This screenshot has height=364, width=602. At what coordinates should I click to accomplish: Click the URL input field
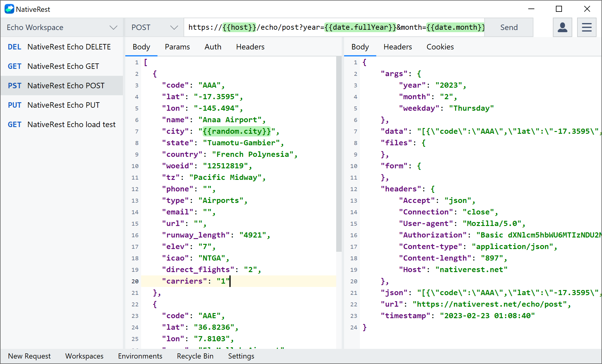pyautogui.click(x=336, y=27)
